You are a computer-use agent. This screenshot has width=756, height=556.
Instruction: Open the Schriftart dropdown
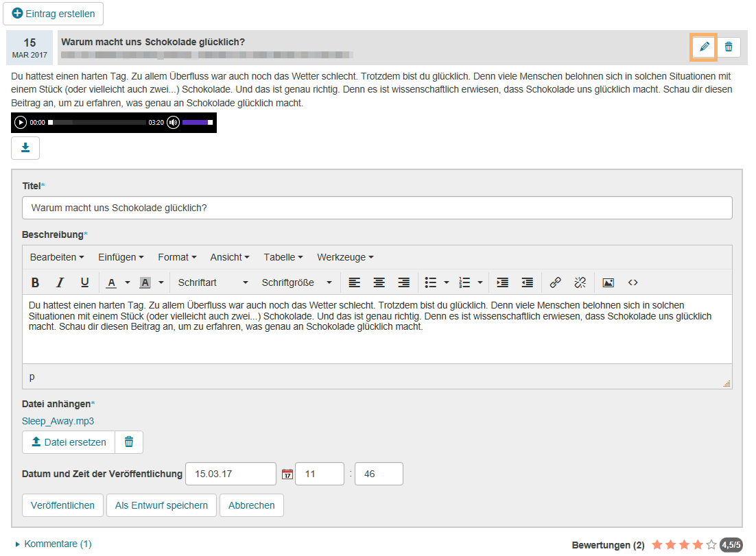(213, 282)
